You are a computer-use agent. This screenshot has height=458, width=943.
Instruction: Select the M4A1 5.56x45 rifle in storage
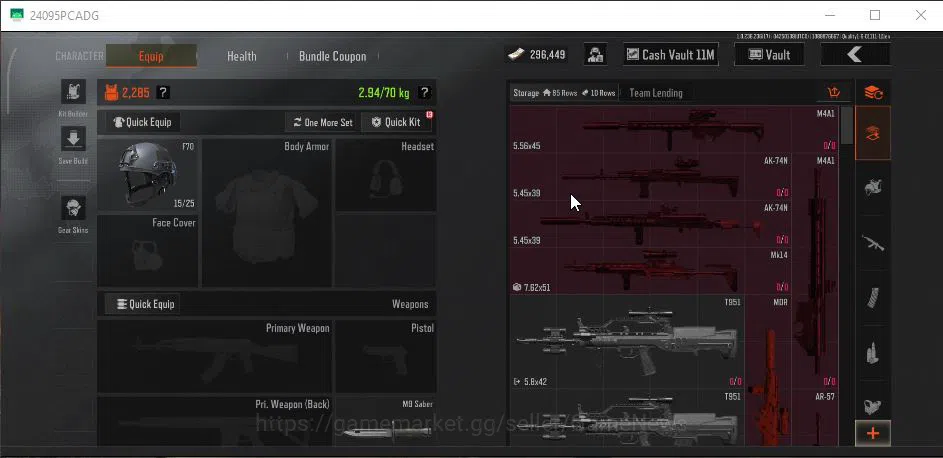674,129
